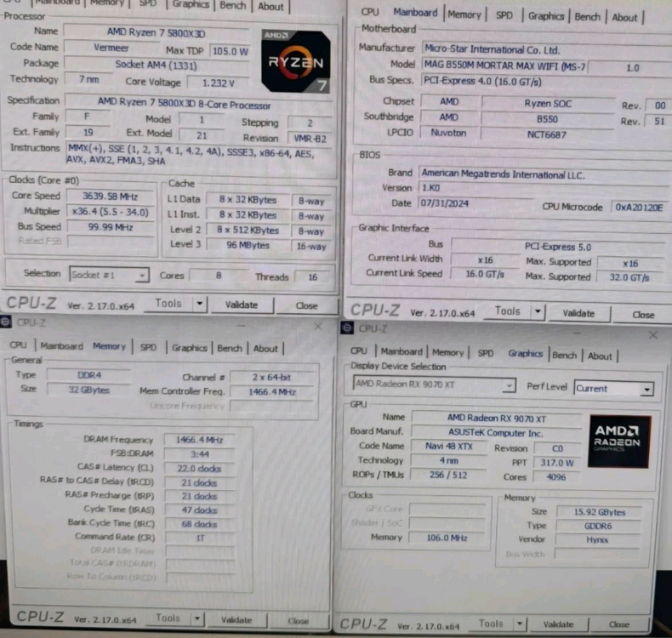The height and width of the screenshot is (638, 672).
Task: Select SPD tab in Mainboard window
Action: [504, 15]
